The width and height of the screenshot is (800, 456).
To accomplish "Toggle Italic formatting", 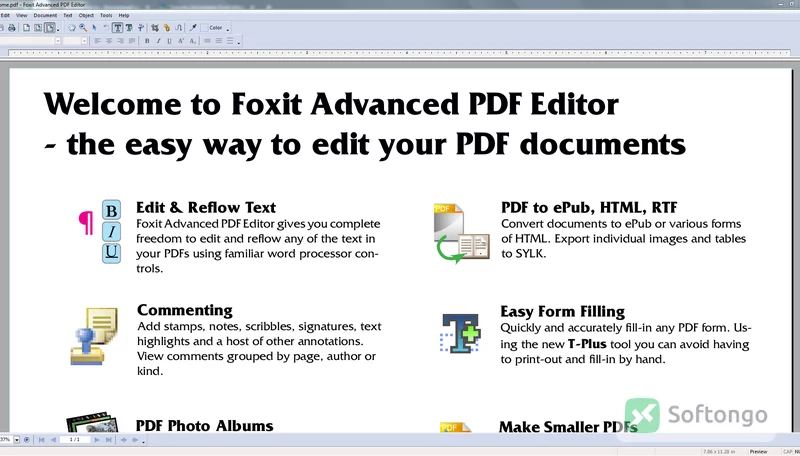I will [x=158, y=41].
